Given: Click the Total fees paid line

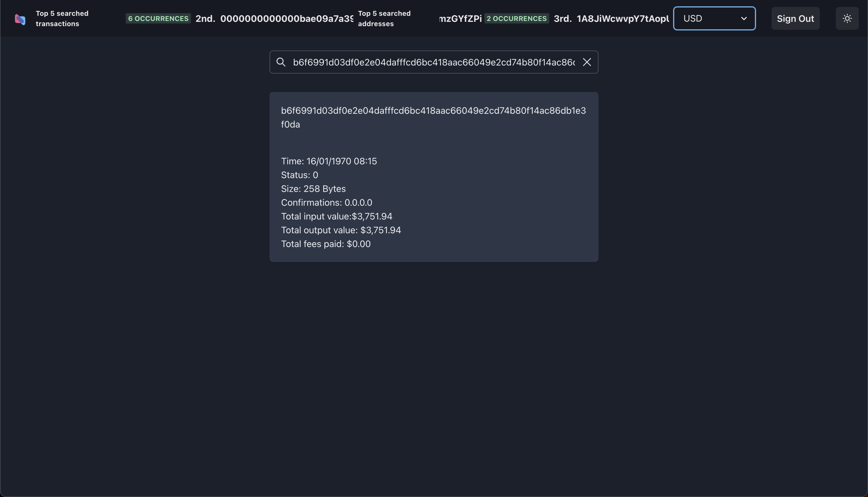Looking at the screenshot, I should (325, 244).
